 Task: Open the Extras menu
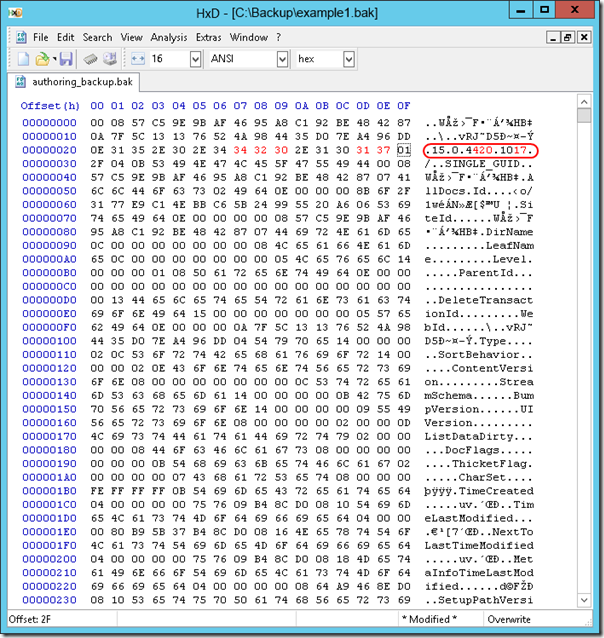(208, 37)
